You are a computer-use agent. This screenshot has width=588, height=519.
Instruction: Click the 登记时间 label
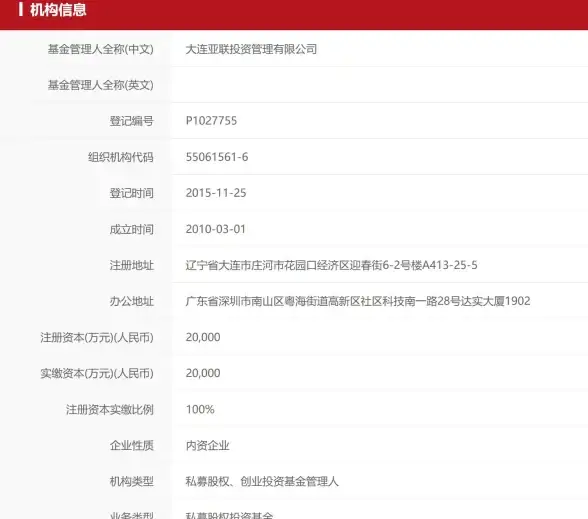[x=132, y=193]
